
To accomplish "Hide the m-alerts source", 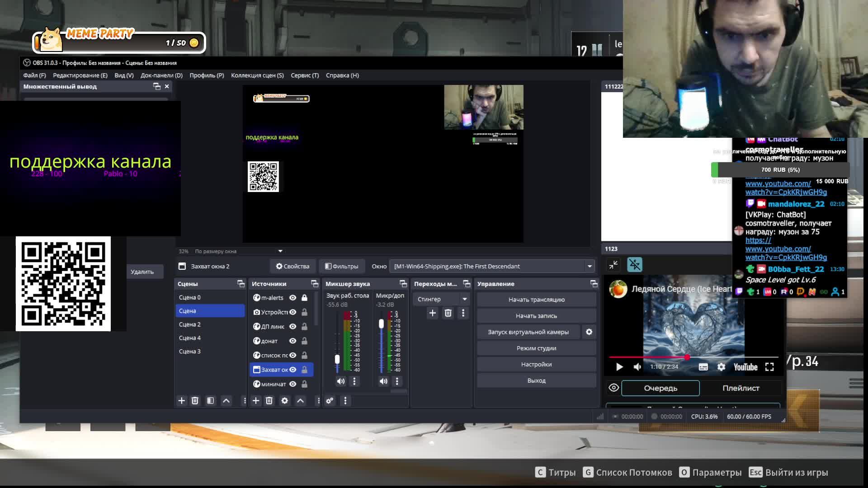I will click(x=293, y=298).
